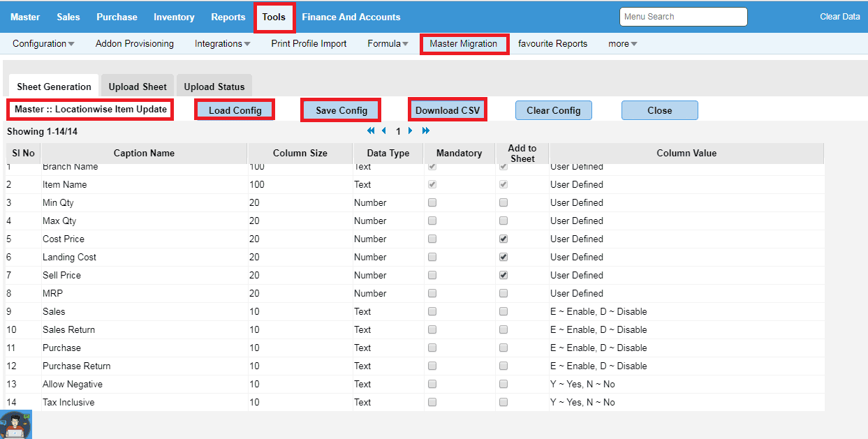
Task: Select Addon Provisioning submenu item
Action: (x=135, y=43)
